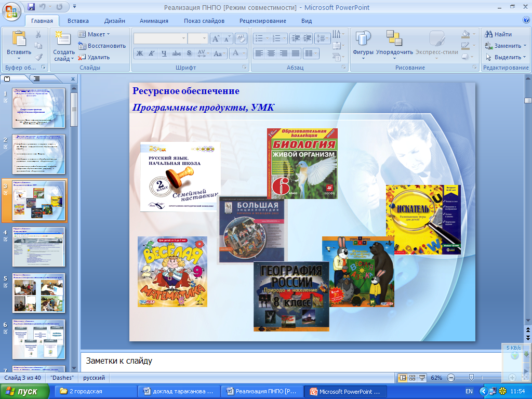Switch to slide sorter view
532x399 pixels.
point(412,378)
